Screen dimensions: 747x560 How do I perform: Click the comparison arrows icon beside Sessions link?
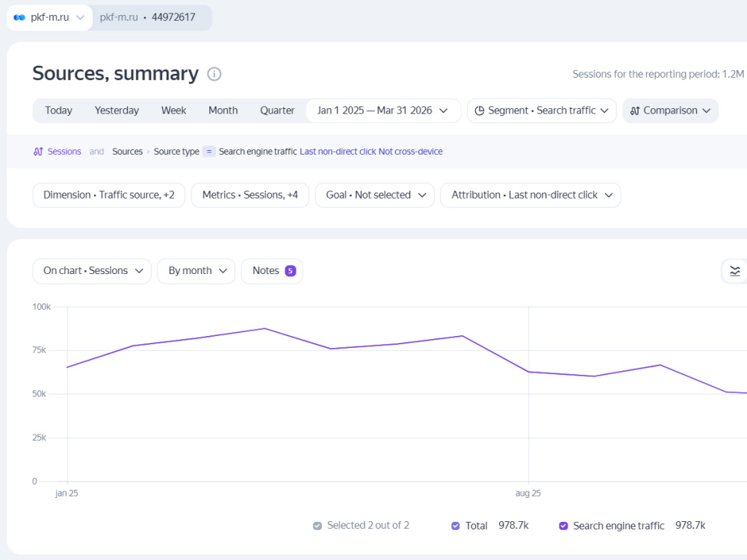pyautogui.click(x=38, y=152)
